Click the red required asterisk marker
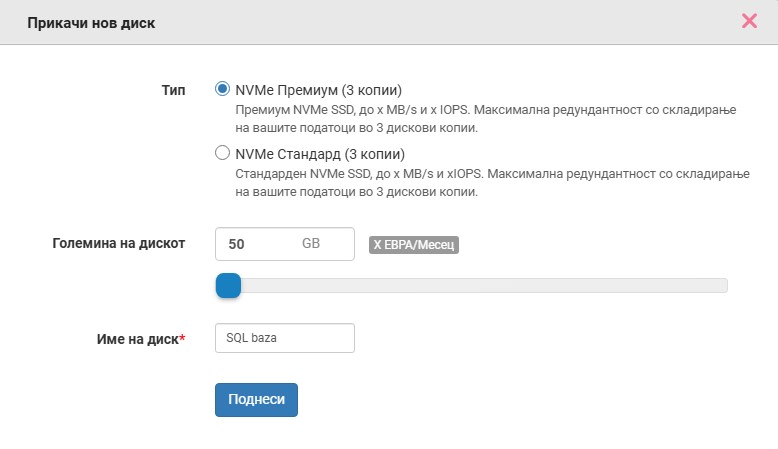This screenshot has width=778, height=449. click(x=182, y=337)
